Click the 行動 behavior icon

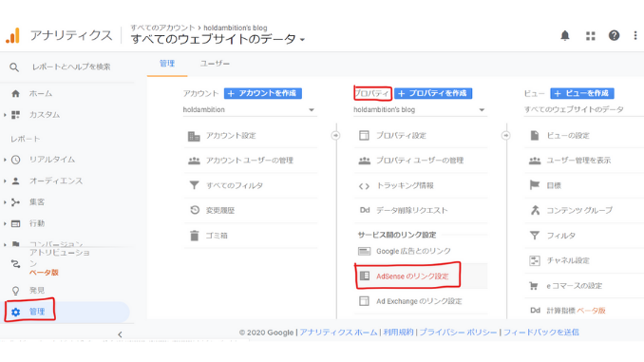tap(15, 223)
